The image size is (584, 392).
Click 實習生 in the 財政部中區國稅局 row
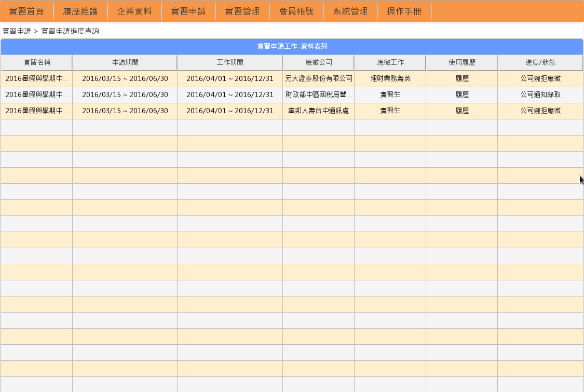(390, 94)
